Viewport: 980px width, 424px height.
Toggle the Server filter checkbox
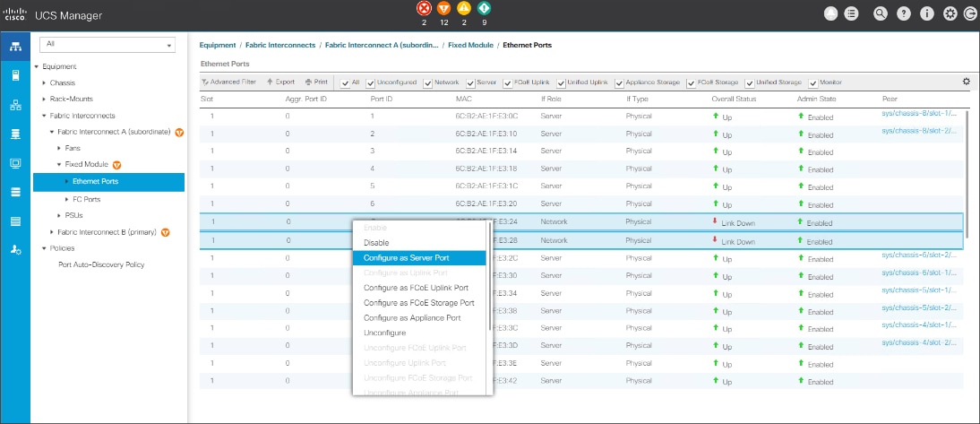pos(470,82)
